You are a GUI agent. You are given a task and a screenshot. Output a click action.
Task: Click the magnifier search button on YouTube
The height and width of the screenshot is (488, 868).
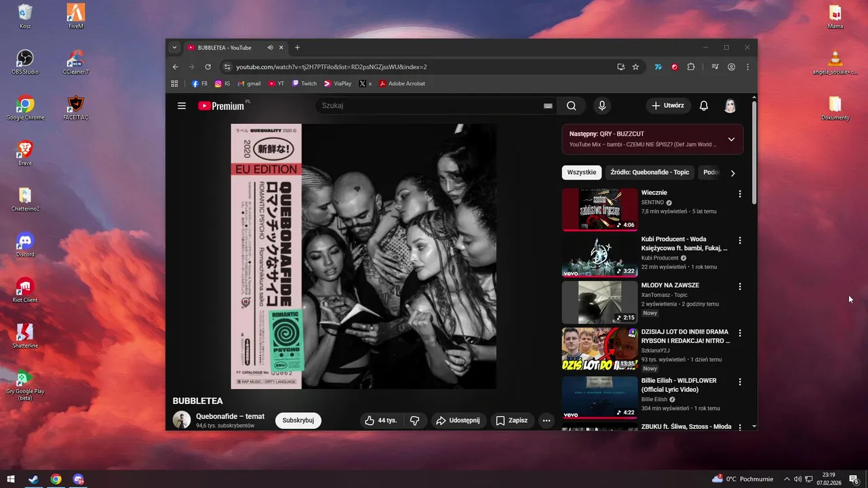[572, 106]
